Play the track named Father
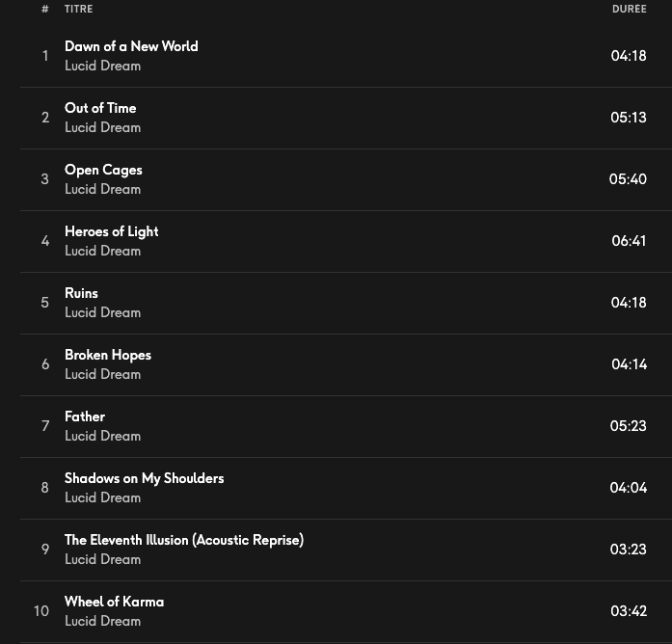The image size is (672, 644). coord(85,416)
